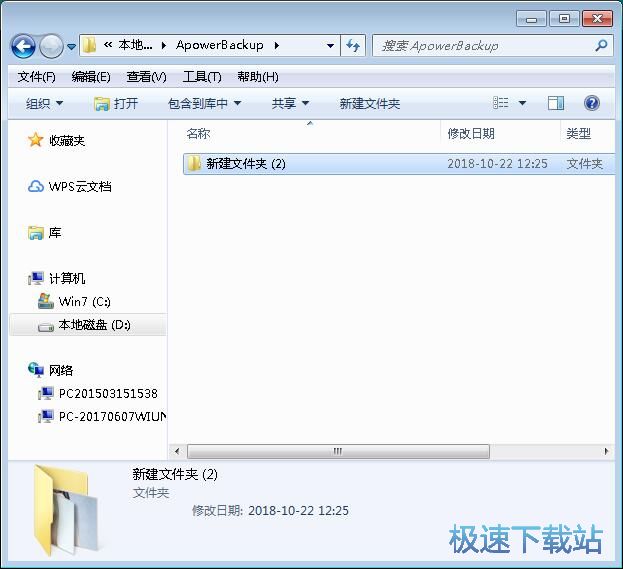Click the 文件夹 type cell in list

pyautogui.click(x=584, y=164)
